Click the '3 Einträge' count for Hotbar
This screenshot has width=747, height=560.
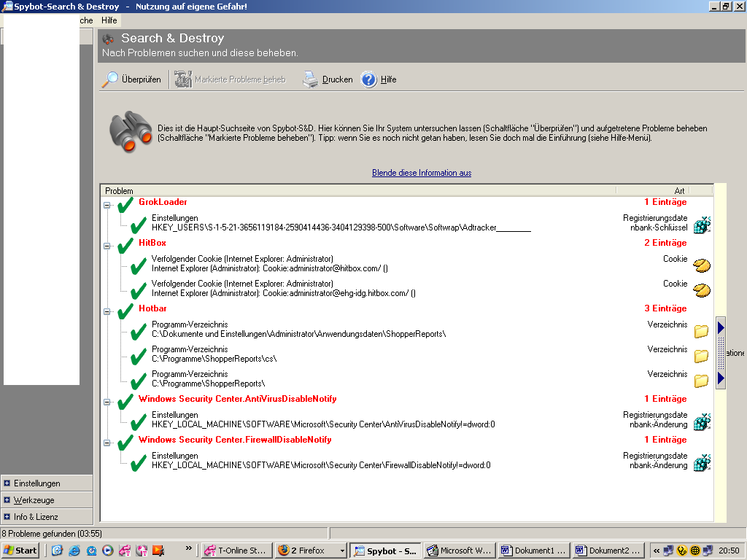(665, 308)
